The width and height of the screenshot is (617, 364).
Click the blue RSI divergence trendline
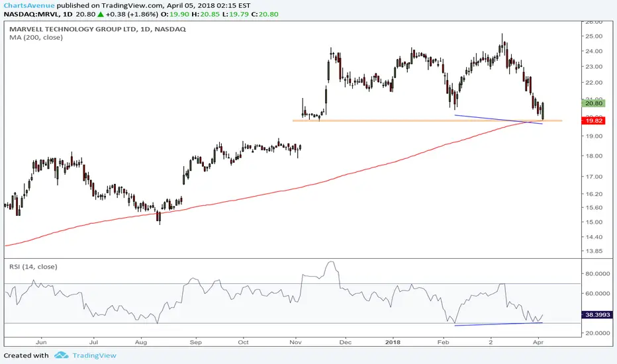coord(498,324)
